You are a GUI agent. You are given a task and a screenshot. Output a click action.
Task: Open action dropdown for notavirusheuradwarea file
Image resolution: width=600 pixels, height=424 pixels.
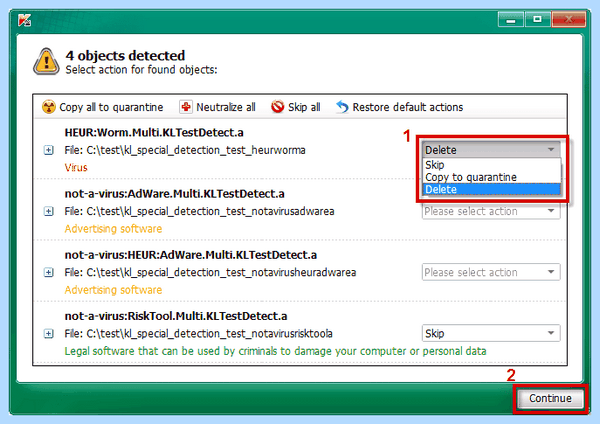tap(491, 272)
